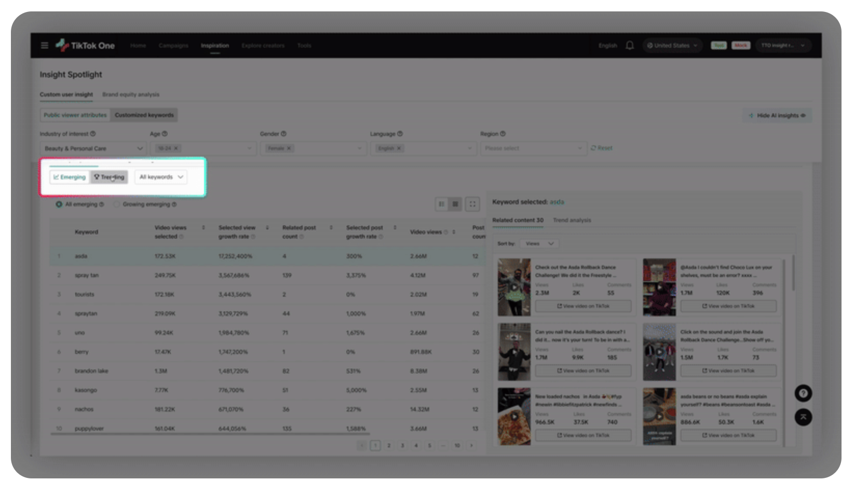
Task: Switch to Brand equity analysis tab
Action: 131,94
